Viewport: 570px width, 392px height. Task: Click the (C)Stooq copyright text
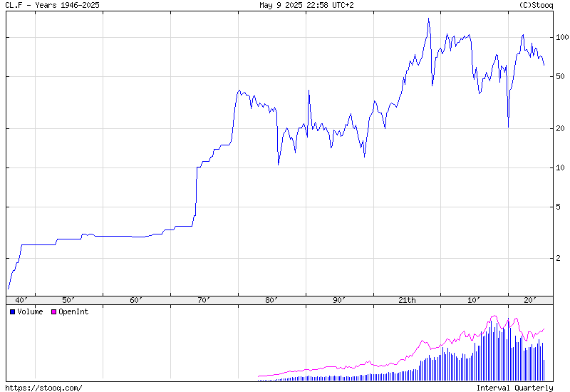click(x=537, y=5)
